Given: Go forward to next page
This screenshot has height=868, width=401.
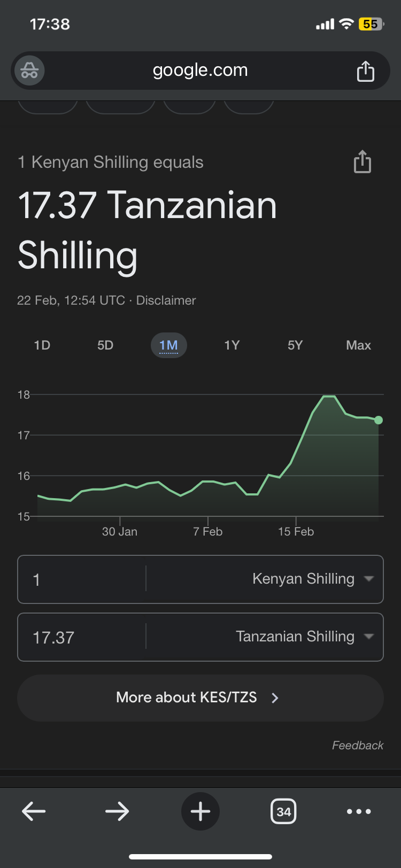Looking at the screenshot, I should pyautogui.click(x=117, y=811).
